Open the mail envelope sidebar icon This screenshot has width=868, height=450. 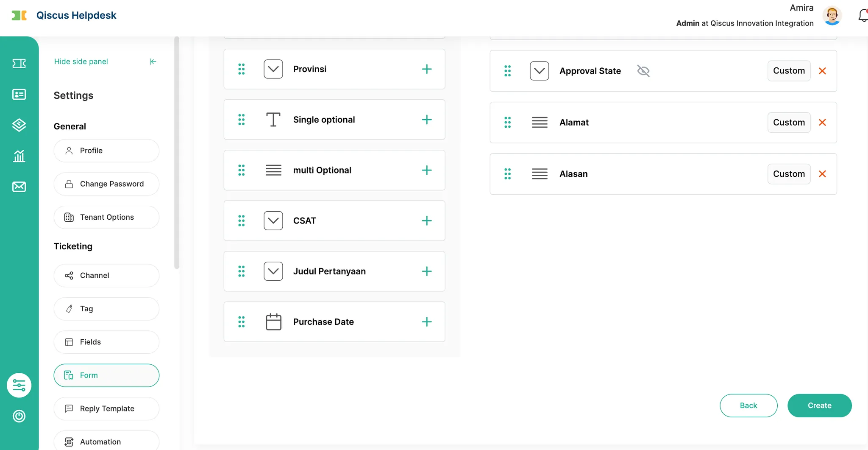[x=19, y=187]
